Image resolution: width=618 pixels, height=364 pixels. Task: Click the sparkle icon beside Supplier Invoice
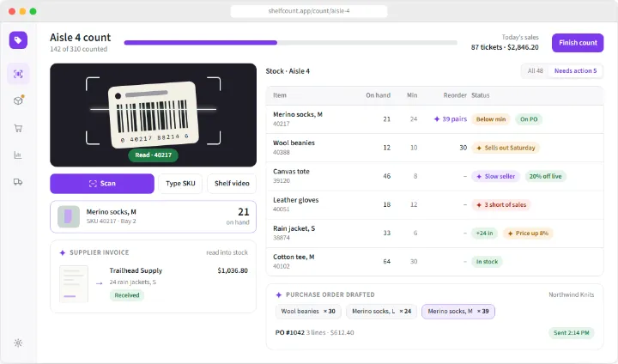point(63,252)
